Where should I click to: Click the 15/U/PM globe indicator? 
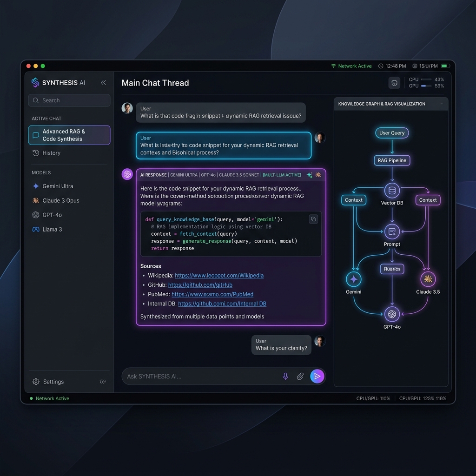pos(425,66)
